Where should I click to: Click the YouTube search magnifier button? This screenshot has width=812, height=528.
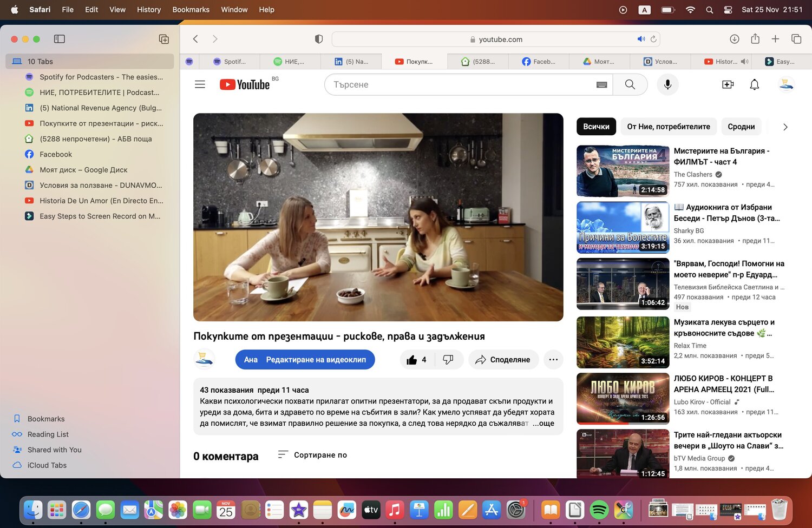point(630,84)
